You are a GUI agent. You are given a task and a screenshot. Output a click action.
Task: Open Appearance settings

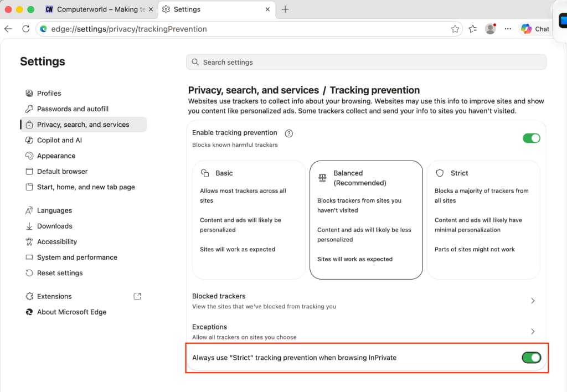coord(83,156)
